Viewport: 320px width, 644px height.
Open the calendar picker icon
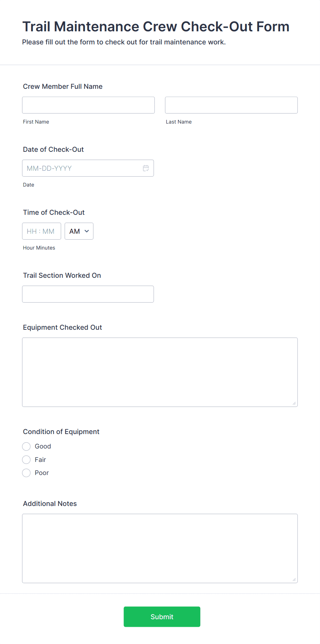point(146,168)
